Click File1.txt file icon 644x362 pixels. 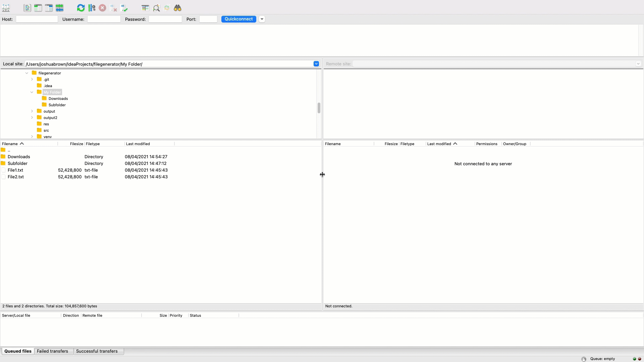point(3,170)
